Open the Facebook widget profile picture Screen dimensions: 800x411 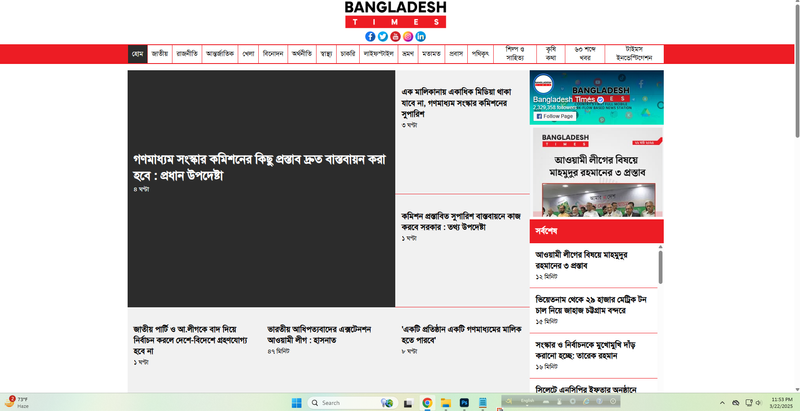point(544,84)
